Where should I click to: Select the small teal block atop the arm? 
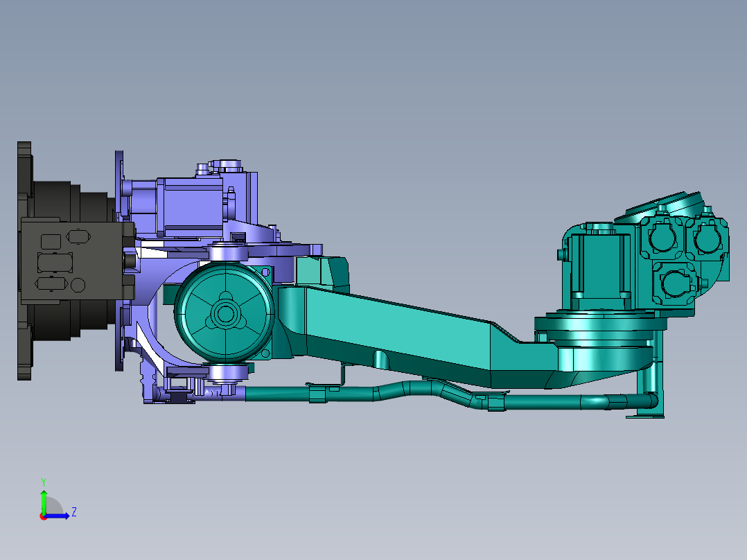click(322, 272)
